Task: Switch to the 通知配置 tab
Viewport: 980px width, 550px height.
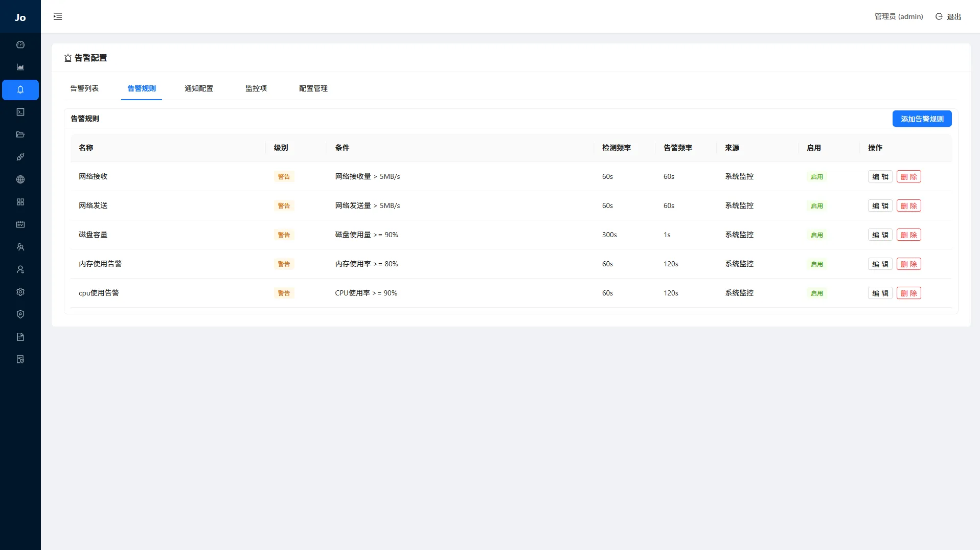Action: (199, 88)
